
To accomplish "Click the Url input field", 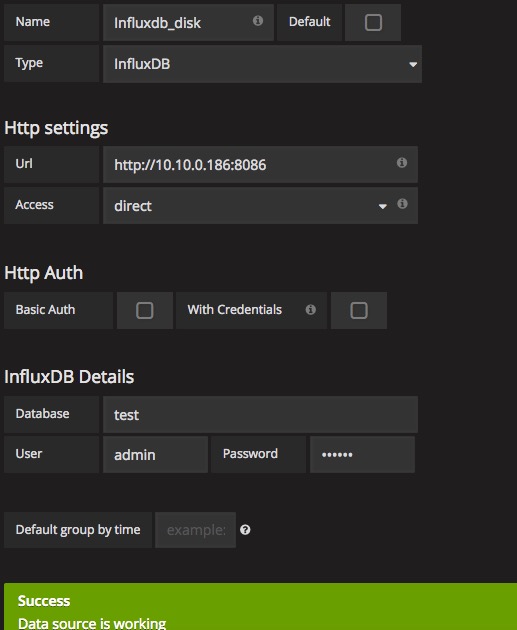I will pyautogui.click(x=260, y=164).
